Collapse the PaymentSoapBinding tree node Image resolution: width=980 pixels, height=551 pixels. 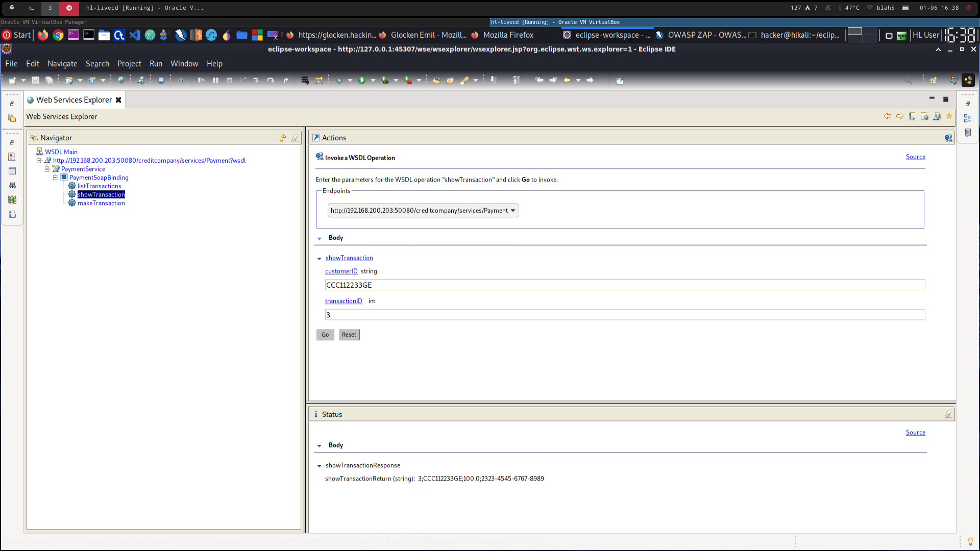55,178
